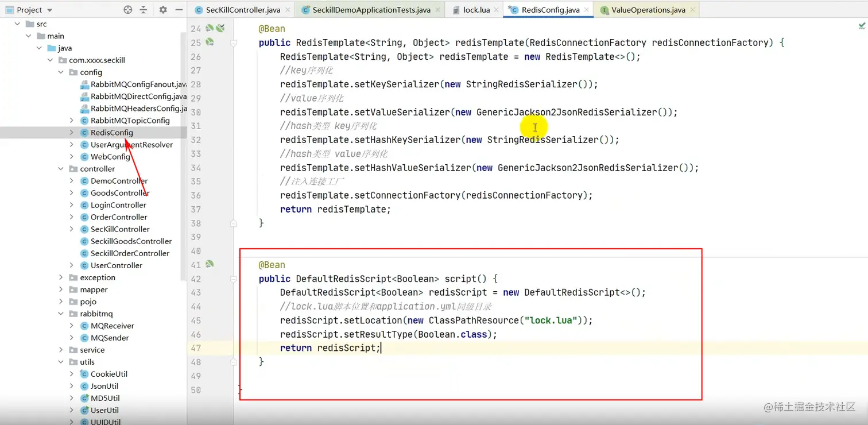
Task: Hide the Project panel with minus icon
Action: (179, 10)
